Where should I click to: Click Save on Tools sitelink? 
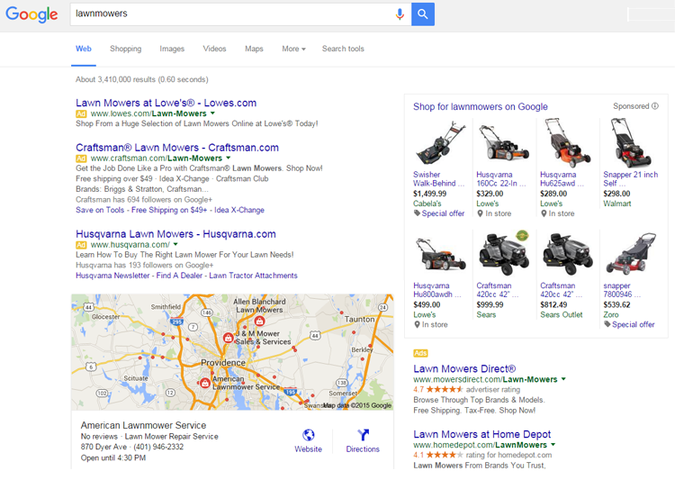tap(100, 210)
